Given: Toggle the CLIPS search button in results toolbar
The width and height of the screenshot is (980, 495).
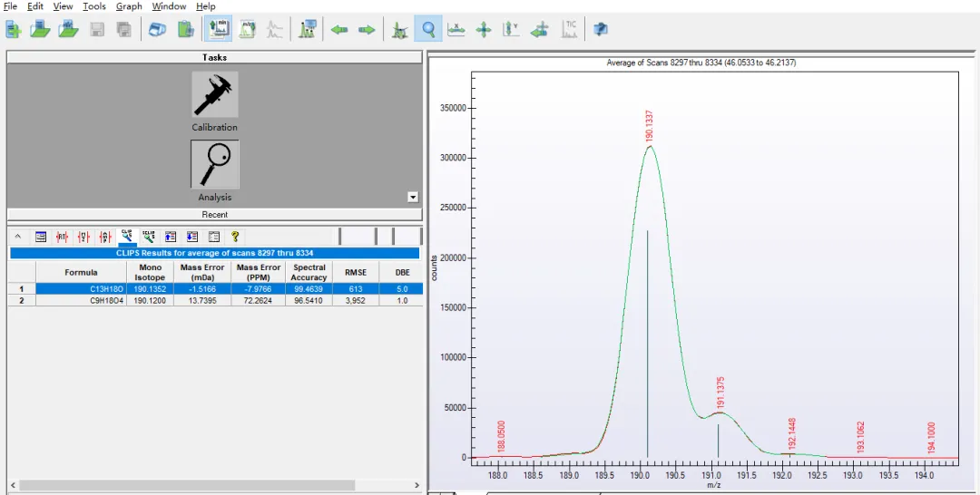Looking at the screenshot, I should pyautogui.click(x=127, y=237).
